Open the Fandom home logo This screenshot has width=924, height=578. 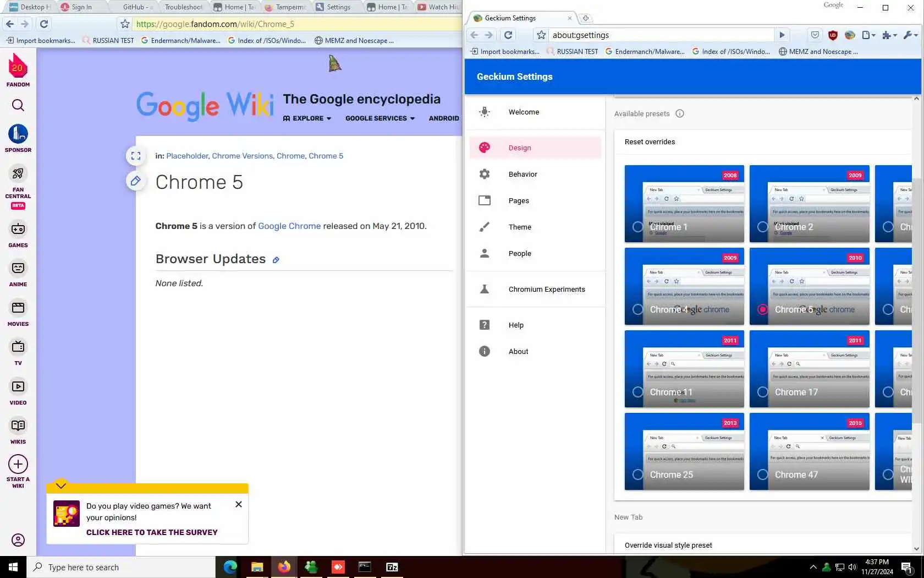tap(18, 70)
